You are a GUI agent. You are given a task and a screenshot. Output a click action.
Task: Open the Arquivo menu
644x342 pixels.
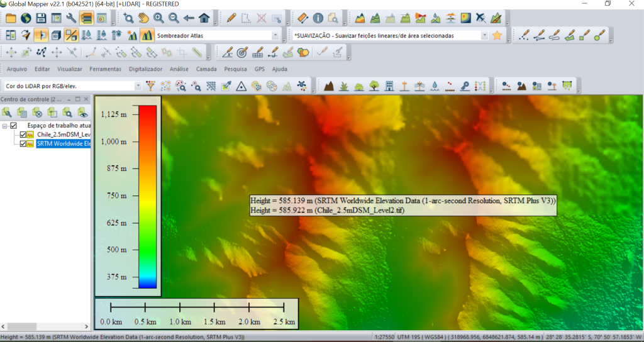coord(17,69)
